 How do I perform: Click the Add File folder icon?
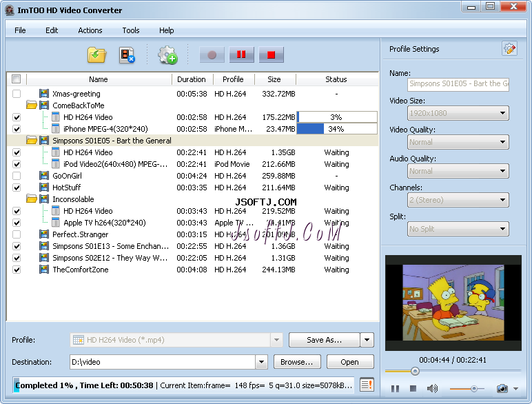tap(96, 55)
